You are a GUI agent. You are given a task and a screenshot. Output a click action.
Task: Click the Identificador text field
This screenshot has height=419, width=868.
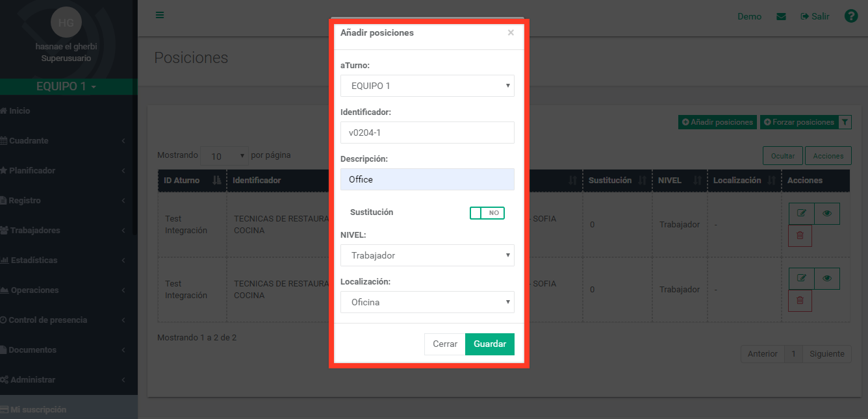(x=427, y=133)
